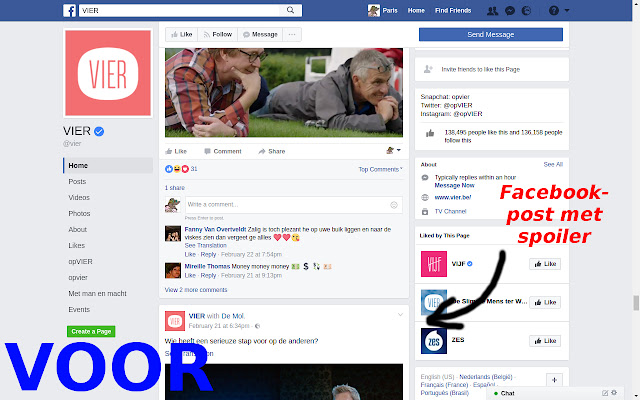Click the plus button to add language
Image resolution: width=640 pixels, height=400 pixels.
click(x=554, y=380)
